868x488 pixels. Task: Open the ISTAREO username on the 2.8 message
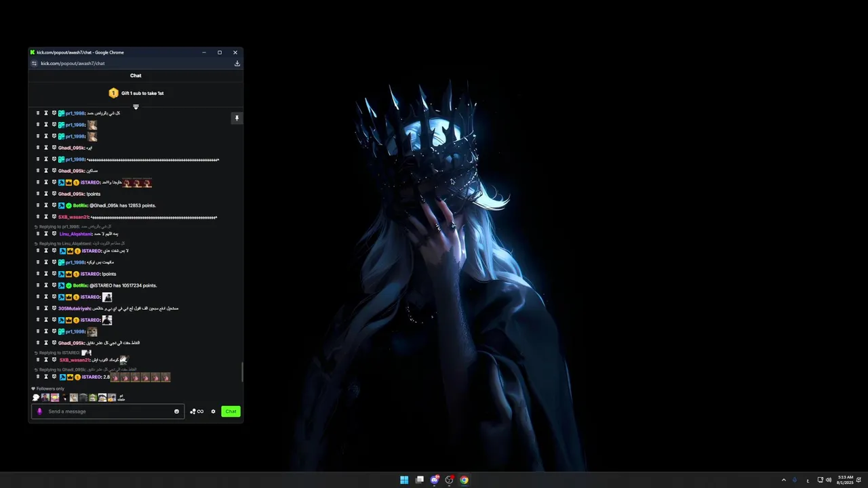pos(91,377)
